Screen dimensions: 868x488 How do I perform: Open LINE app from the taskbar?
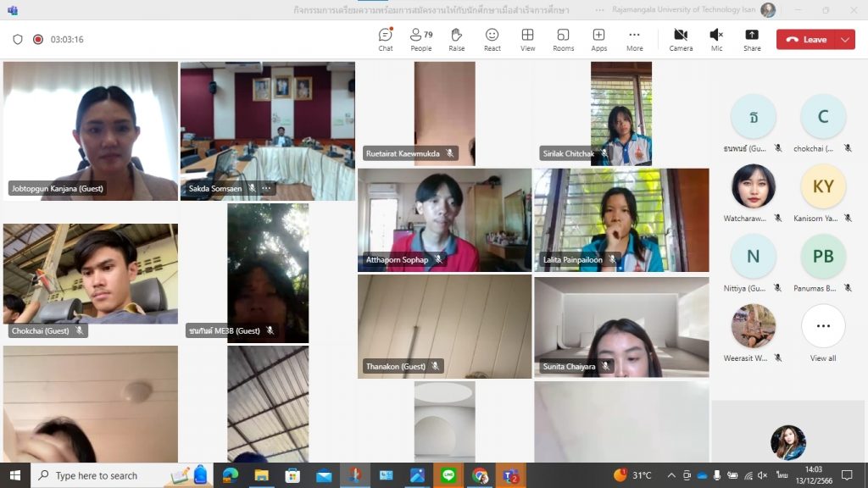448,475
